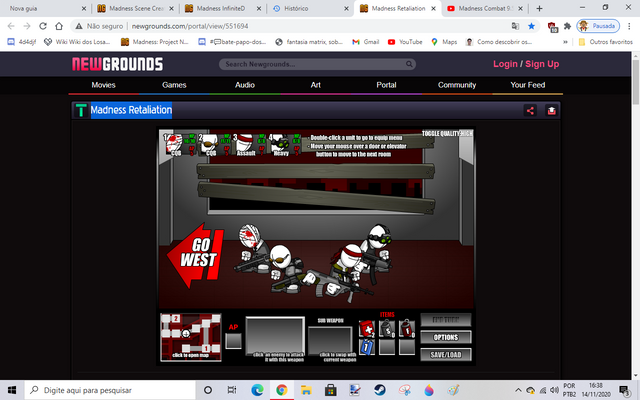The height and width of the screenshot is (400, 640).
Task: Open Maps bookmark
Action: point(444,42)
